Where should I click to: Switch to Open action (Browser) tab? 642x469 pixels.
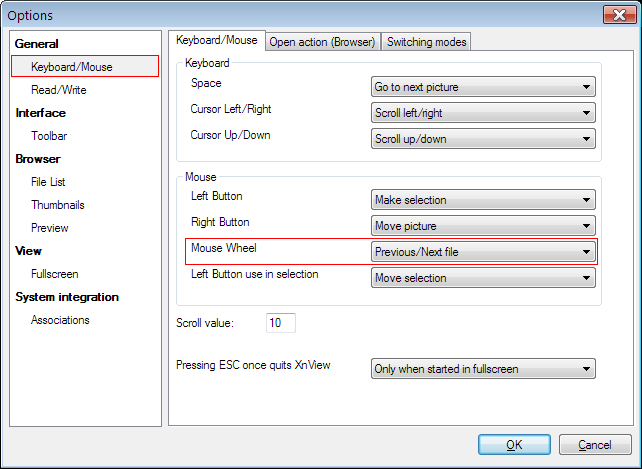(x=322, y=41)
